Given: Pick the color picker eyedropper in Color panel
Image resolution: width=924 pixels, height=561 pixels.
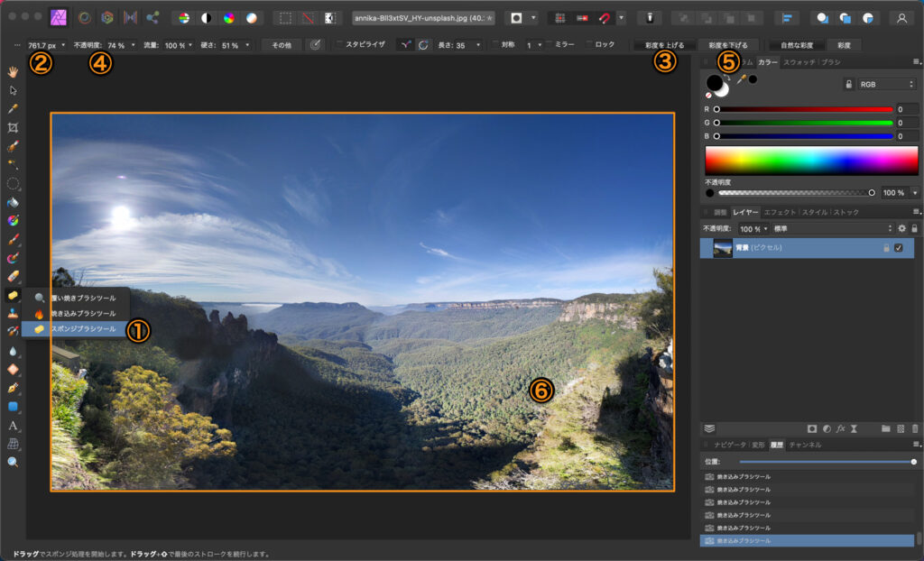Looking at the screenshot, I should pyautogui.click(x=742, y=79).
